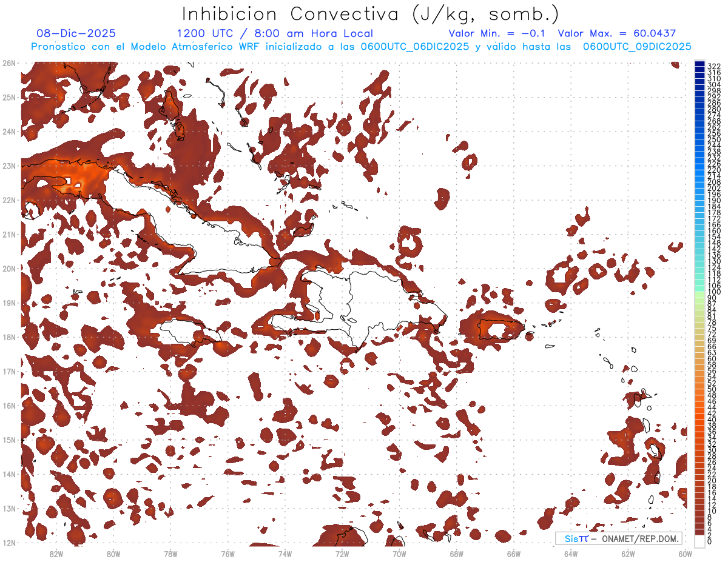
Task: Click the 18N latitude label
Action: click(x=8, y=337)
